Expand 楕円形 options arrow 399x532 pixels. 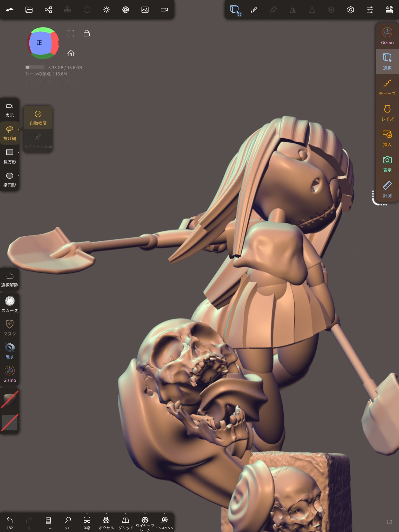click(18, 176)
